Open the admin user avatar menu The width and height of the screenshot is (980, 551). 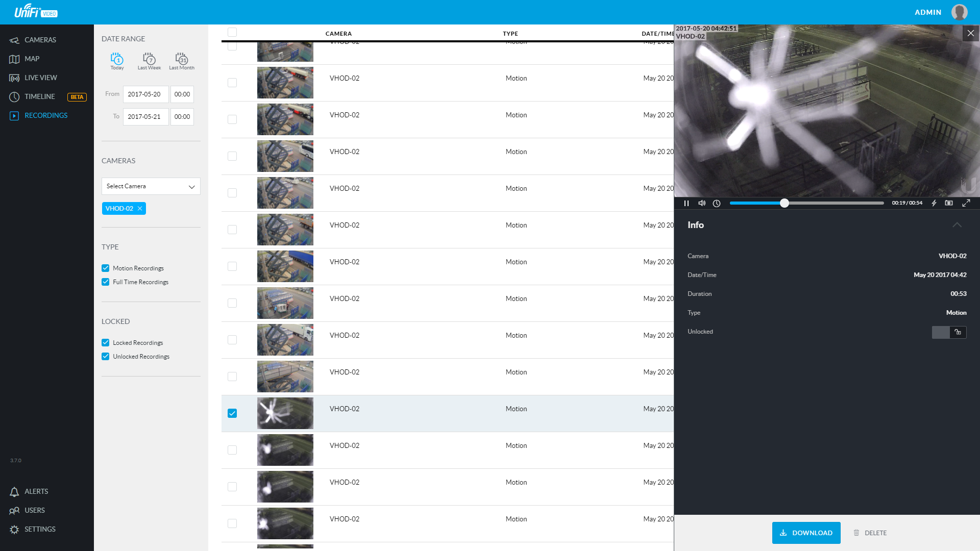[960, 12]
